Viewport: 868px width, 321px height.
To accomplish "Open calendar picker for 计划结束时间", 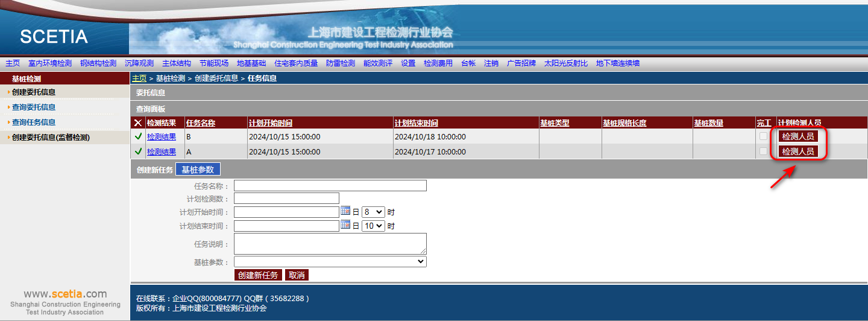I will (x=345, y=225).
